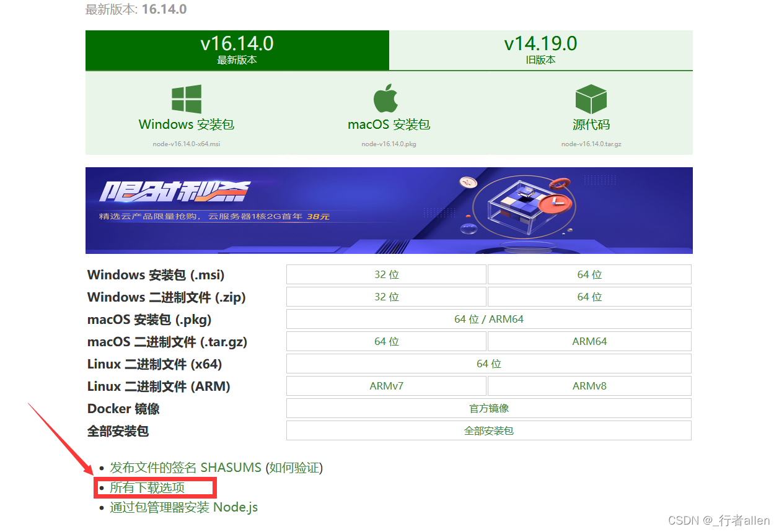Download macOS .tar.gz binary ARM64
This screenshot has height=532, width=779.
point(589,341)
